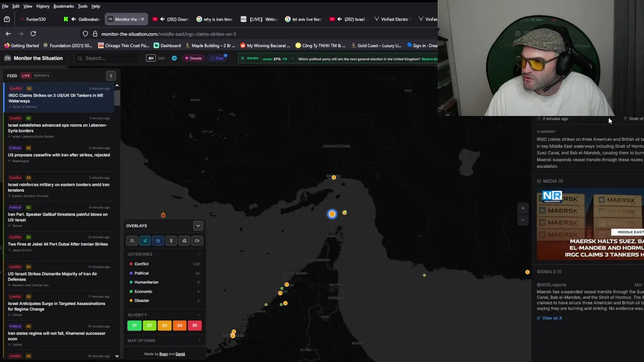
Task: Open the History menu
Action: (x=43, y=6)
